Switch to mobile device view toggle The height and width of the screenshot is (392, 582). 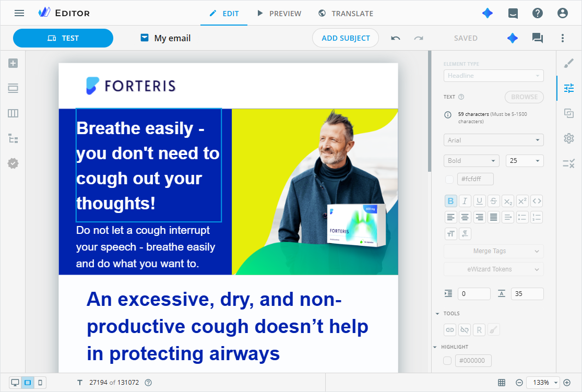point(40,383)
